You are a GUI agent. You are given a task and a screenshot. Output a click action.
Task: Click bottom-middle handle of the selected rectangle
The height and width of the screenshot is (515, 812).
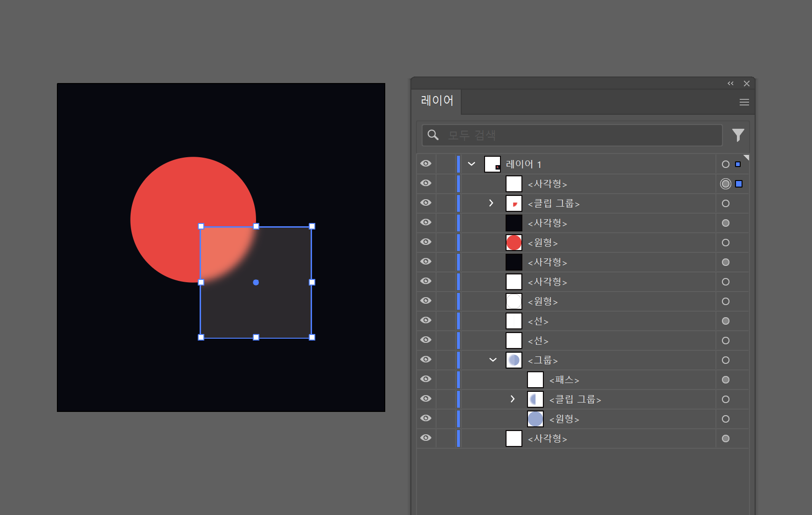[256, 337]
